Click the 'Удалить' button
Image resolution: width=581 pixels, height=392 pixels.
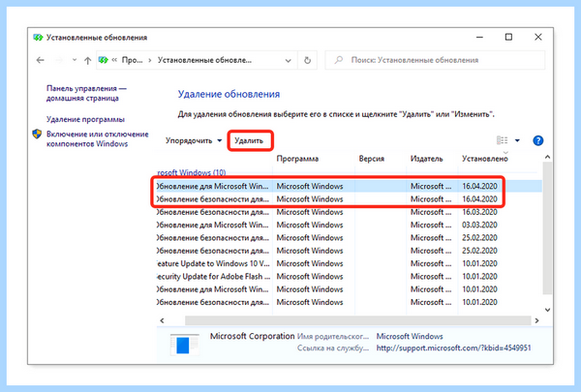(x=249, y=140)
